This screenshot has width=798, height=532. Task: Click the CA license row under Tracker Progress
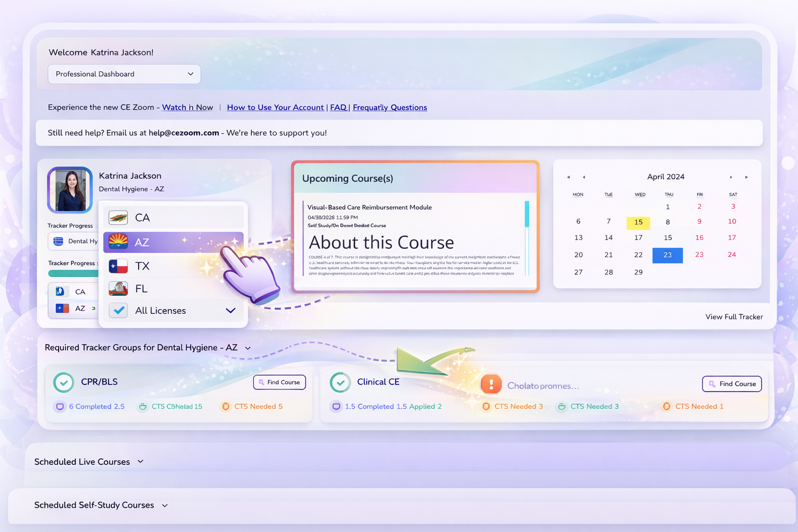[x=73, y=291]
